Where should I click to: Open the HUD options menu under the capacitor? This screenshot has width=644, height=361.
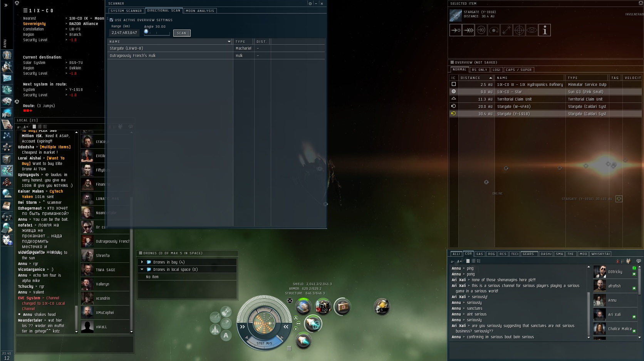click(x=289, y=348)
